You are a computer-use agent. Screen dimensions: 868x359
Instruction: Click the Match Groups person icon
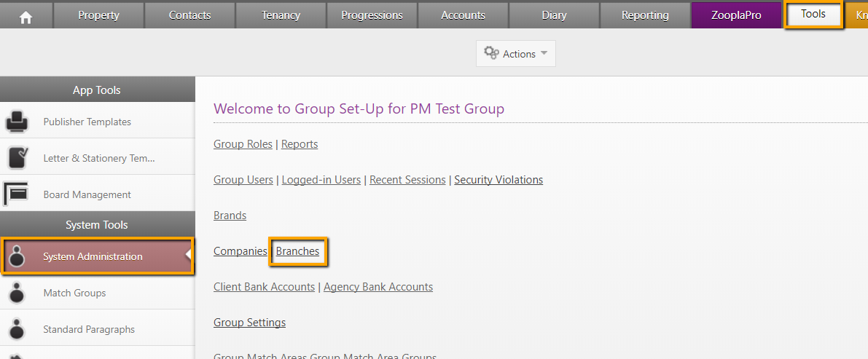17,293
